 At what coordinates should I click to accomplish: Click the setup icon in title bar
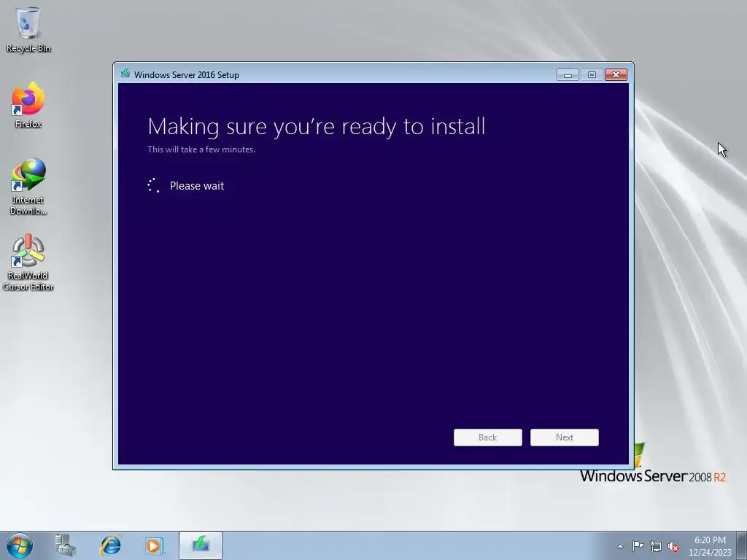tap(125, 74)
